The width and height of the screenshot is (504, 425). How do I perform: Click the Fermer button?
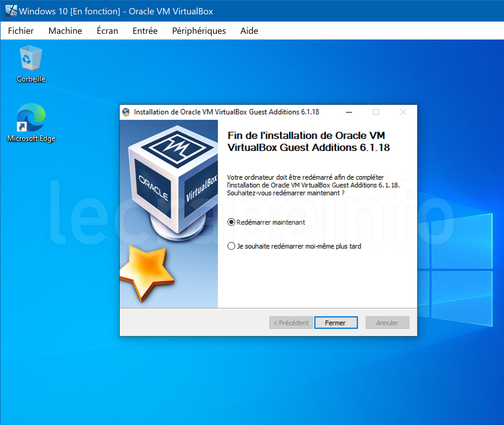pyautogui.click(x=336, y=323)
